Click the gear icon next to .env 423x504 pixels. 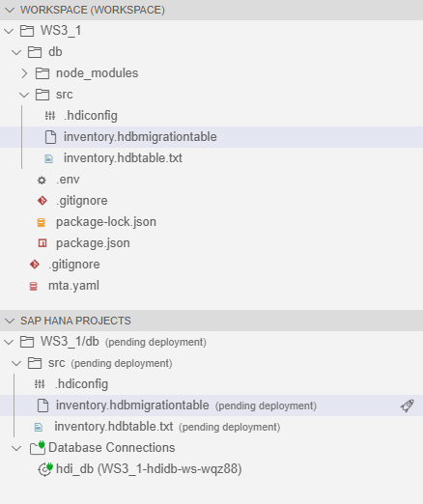[42, 180]
